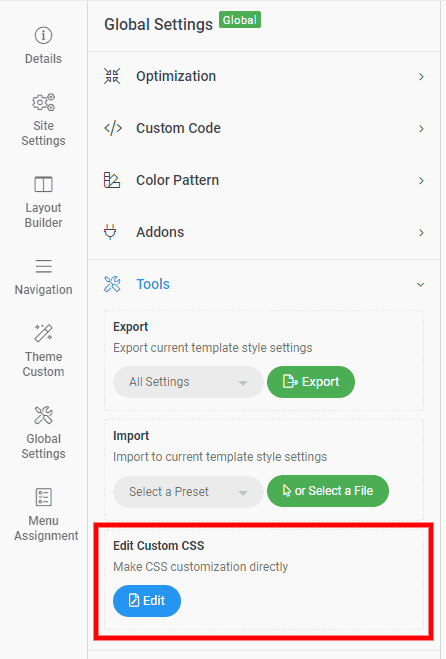Open the Details info icon
The image size is (446, 659).
(x=43, y=36)
